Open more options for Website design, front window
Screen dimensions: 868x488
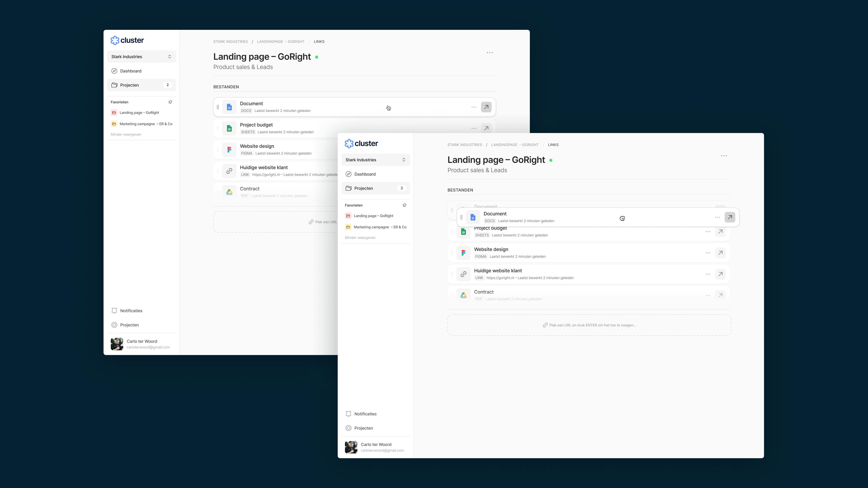pos(708,253)
